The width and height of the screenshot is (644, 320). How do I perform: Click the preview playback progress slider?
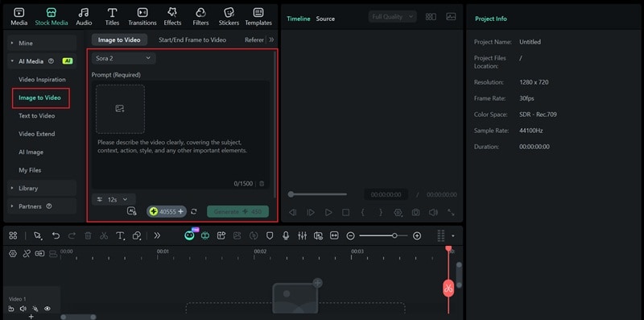[x=317, y=194]
